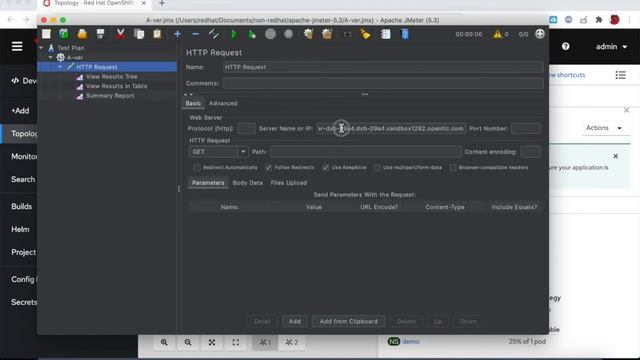
Task: Click the Copy icon in JMeter toolbar
Action: click(x=139, y=34)
